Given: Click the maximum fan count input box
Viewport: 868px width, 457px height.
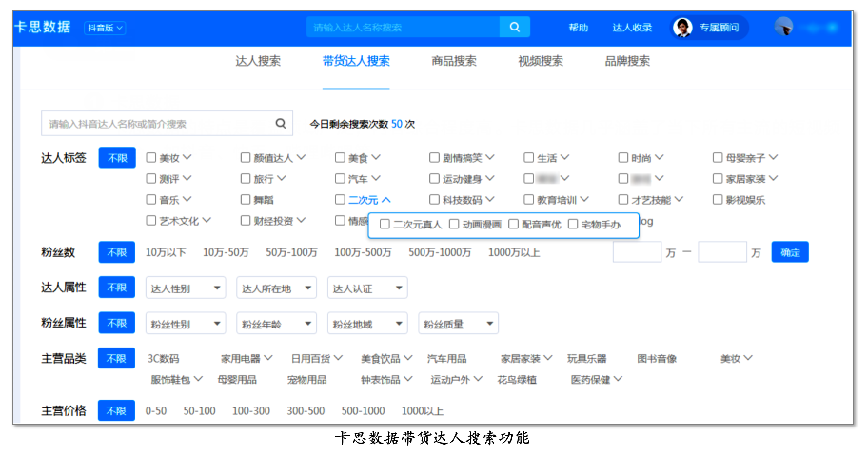Looking at the screenshot, I should tap(722, 252).
